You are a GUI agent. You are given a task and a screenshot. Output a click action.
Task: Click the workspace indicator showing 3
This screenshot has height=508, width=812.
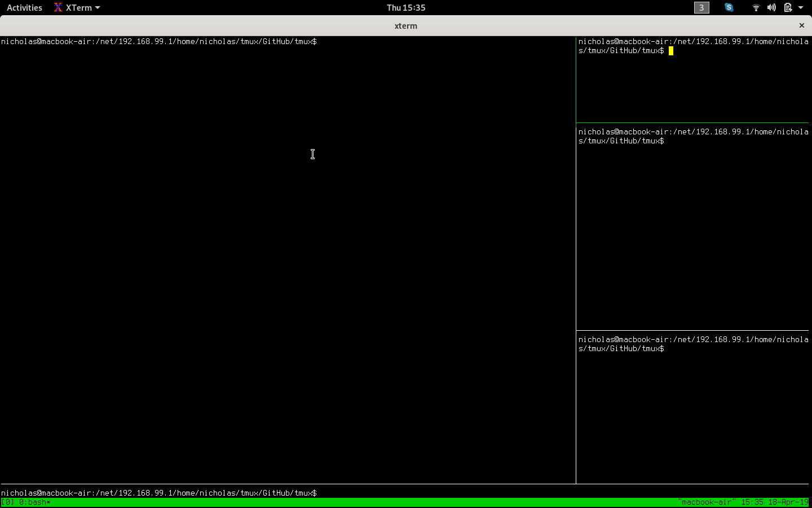click(701, 7)
